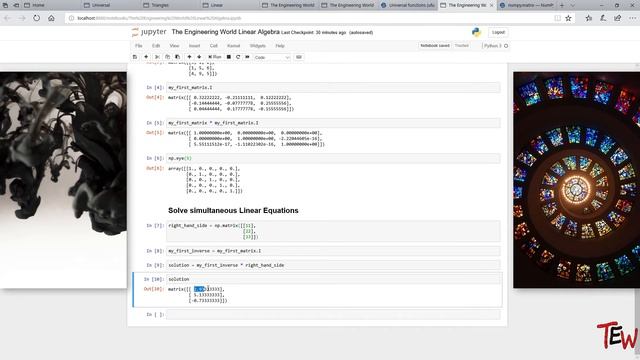Restart the kernel with the circular arrow
Screen dimensions: 640x360
[238, 57]
